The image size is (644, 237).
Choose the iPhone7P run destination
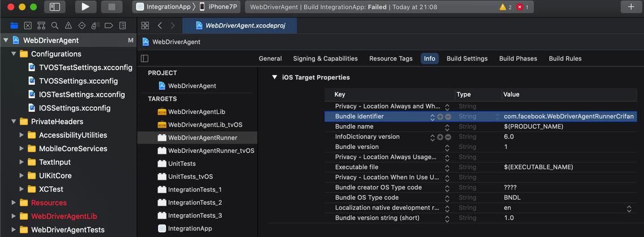(219, 7)
